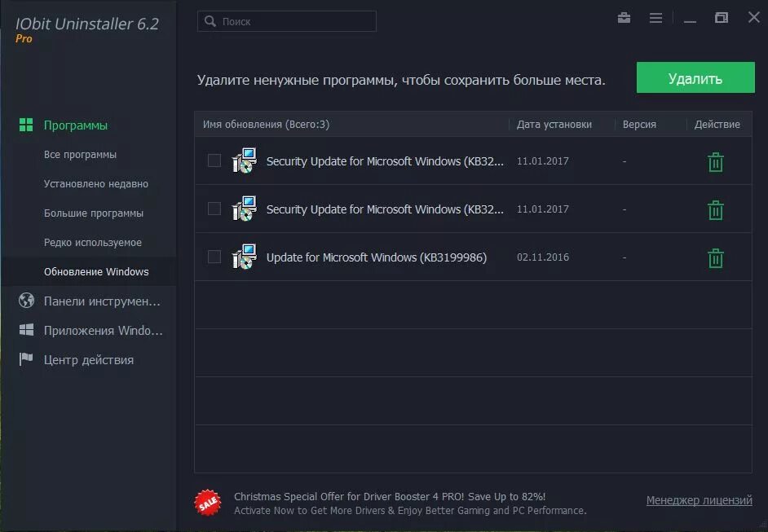Select Update for Microsoft Windows (KB3199986) name
Image resolution: width=768 pixels, height=532 pixels.
[376, 257]
